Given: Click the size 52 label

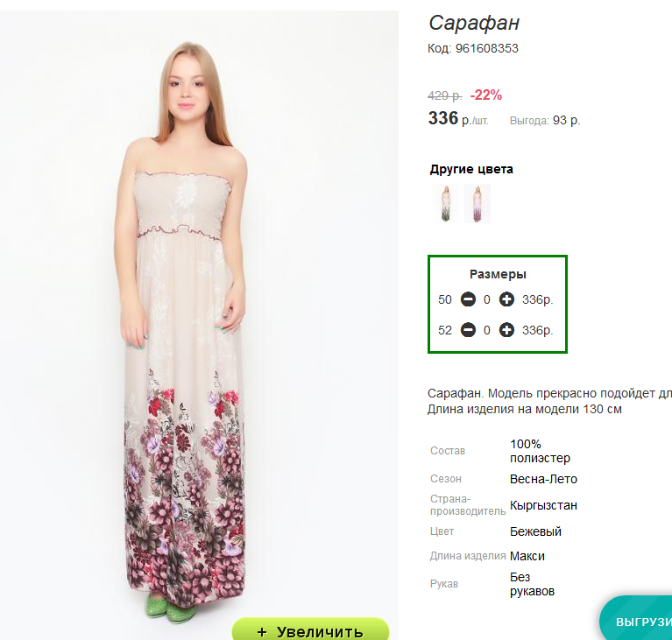Looking at the screenshot, I should click(x=445, y=330).
